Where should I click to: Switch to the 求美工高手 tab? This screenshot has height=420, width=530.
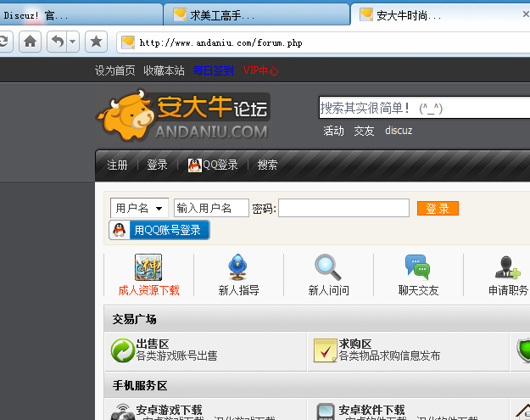tap(257, 15)
